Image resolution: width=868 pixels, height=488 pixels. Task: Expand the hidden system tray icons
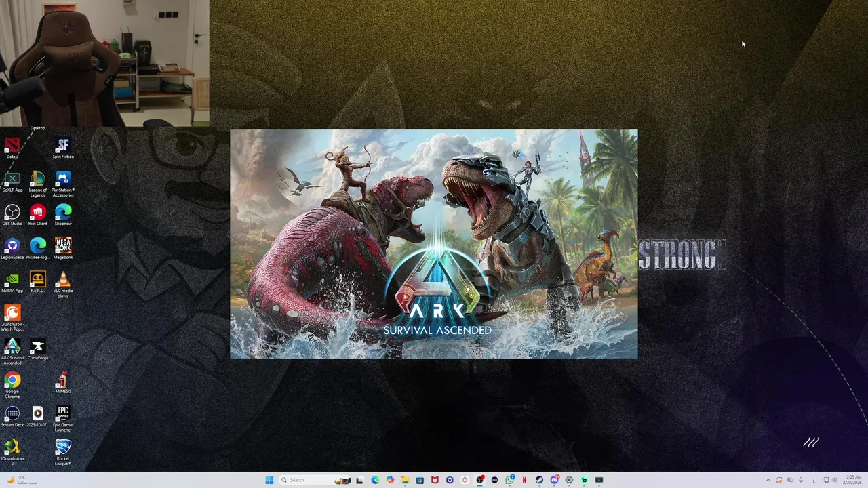(x=768, y=480)
